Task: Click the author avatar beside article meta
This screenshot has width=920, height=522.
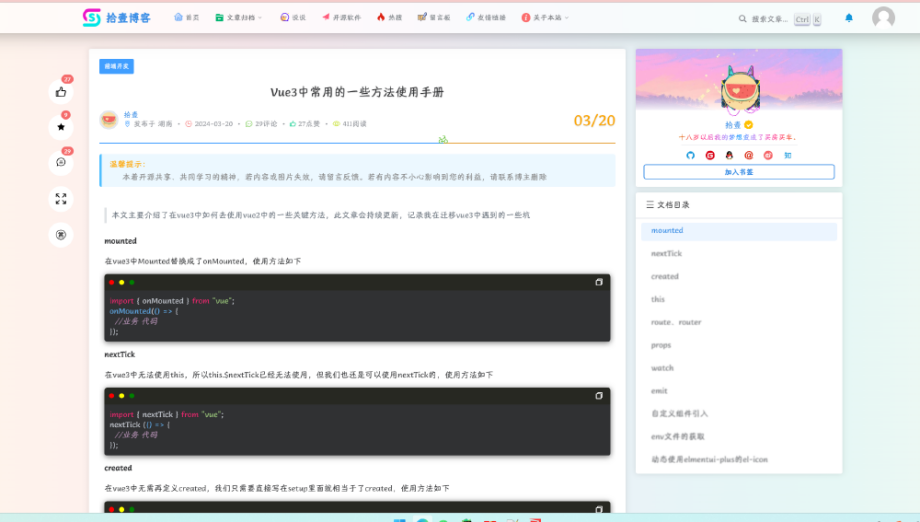Action: pyautogui.click(x=109, y=120)
